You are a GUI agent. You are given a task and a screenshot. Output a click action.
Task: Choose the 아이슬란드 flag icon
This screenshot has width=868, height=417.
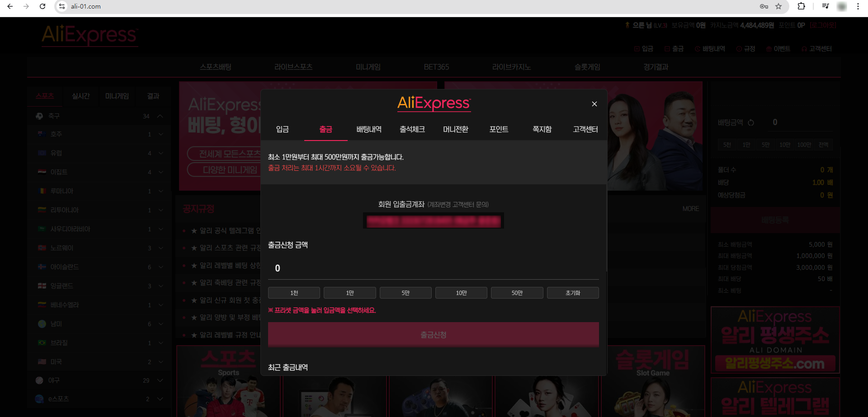pos(42,267)
